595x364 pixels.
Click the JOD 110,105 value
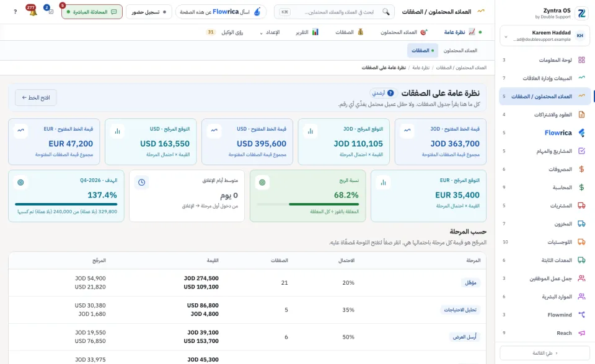click(x=358, y=144)
